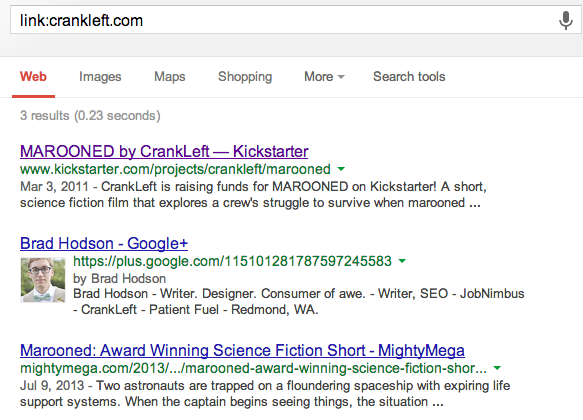Click the kickstarter.com green URL text
This screenshot has width=583, height=420.
[x=175, y=169]
